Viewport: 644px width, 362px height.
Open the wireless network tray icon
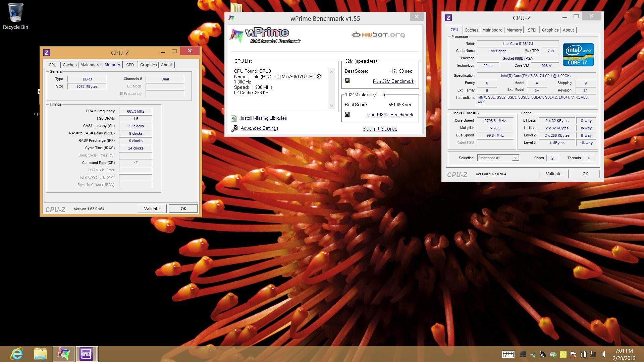pyautogui.click(x=593, y=354)
